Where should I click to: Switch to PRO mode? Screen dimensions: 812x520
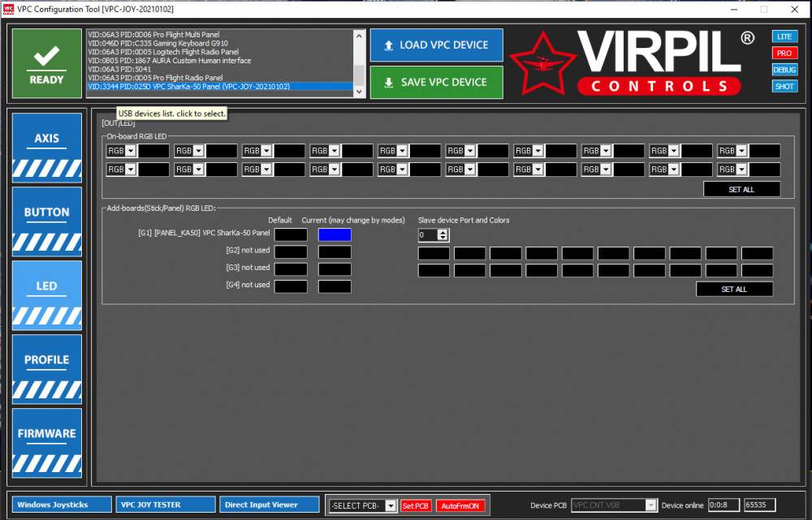784,53
